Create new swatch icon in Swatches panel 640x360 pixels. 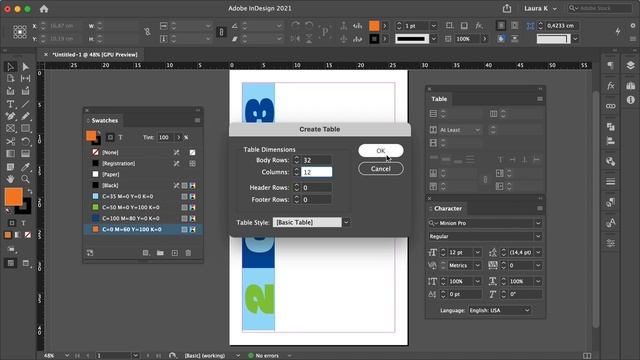coord(175,253)
